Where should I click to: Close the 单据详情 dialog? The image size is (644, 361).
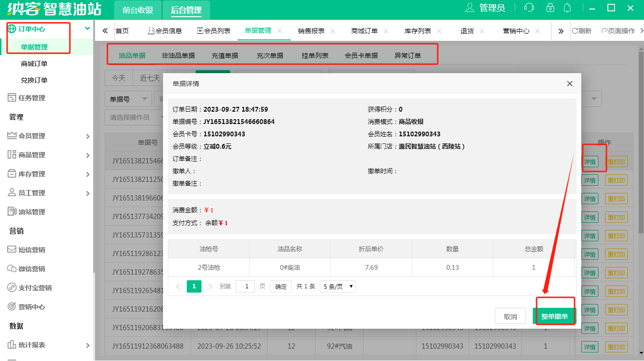570,84
